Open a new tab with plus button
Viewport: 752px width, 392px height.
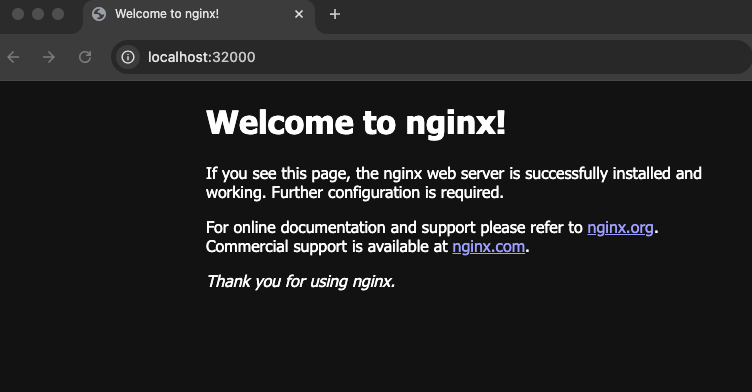coord(335,14)
